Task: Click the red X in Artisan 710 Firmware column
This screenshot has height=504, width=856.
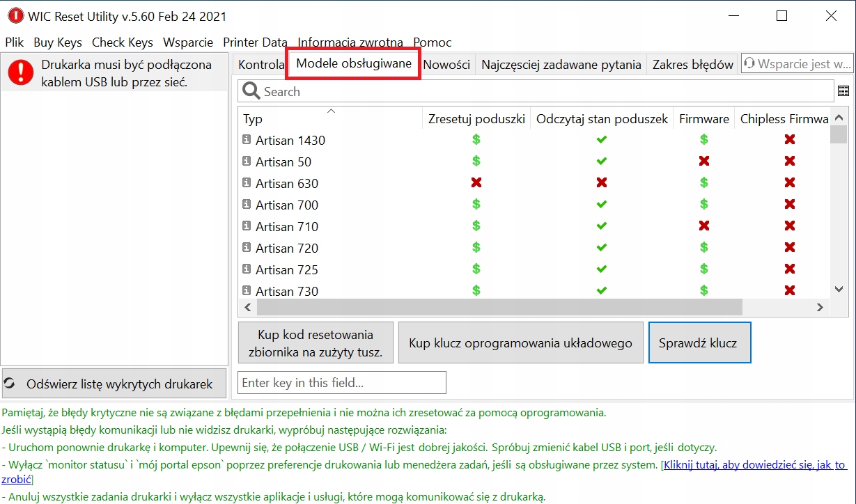Action: [704, 226]
